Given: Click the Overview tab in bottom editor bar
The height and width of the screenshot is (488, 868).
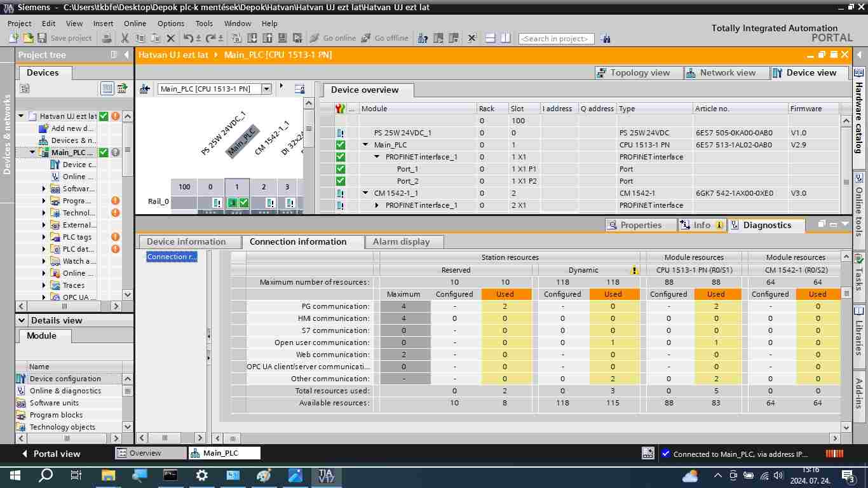Looking at the screenshot, I should point(150,453).
